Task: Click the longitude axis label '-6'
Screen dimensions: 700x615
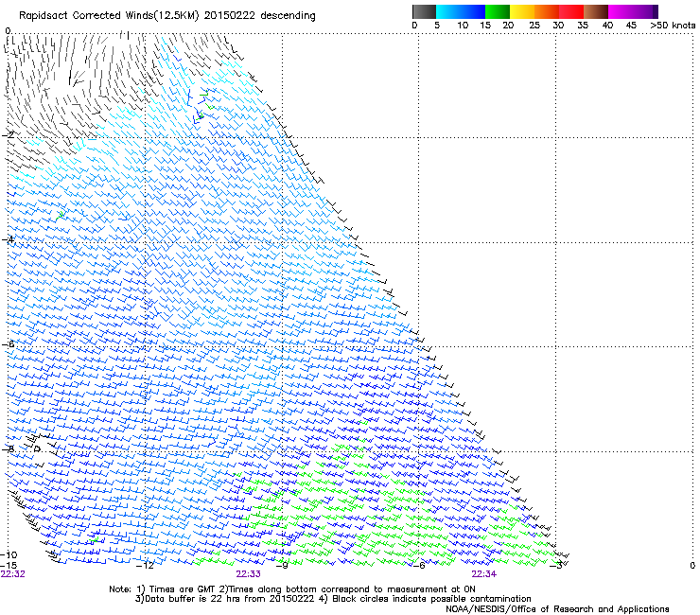Action: coord(418,566)
